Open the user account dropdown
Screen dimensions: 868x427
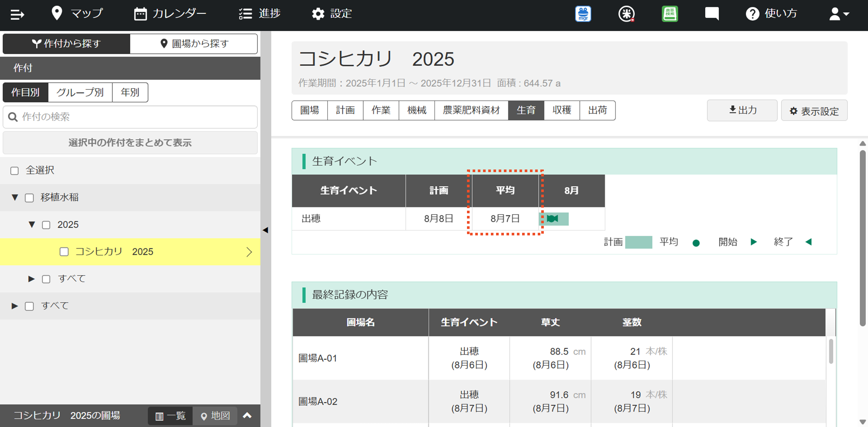839,14
